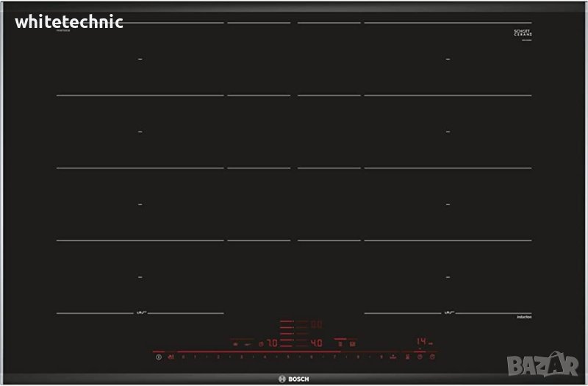Image resolution: width=588 pixels, height=386 pixels.
Task: Tap the timer clock icon
Action: coord(420,357)
